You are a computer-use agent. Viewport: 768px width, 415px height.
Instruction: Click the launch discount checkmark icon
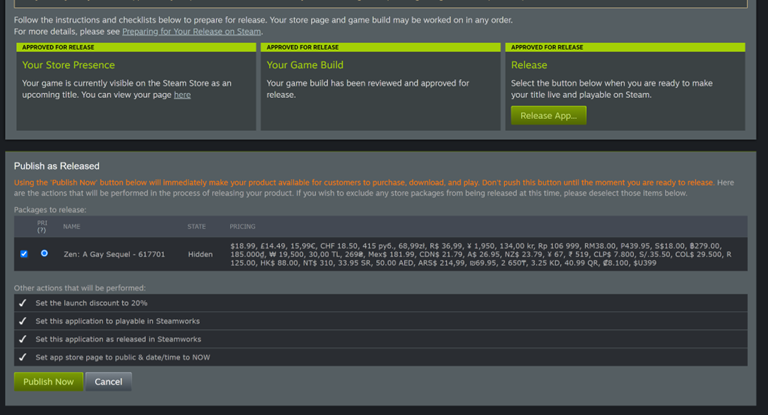tap(23, 303)
